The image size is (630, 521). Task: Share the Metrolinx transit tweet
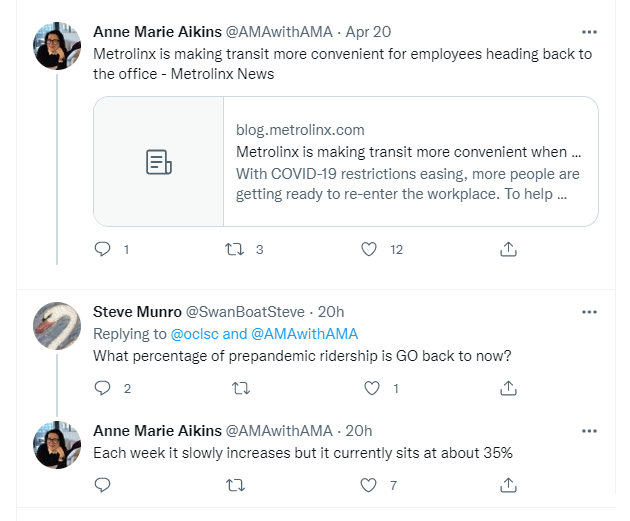508,249
